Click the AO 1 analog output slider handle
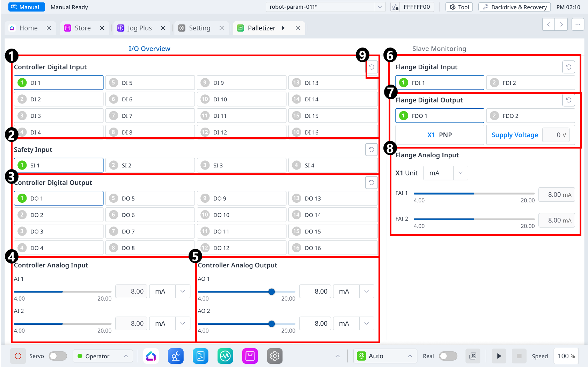This screenshot has width=588, height=367. [x=272, y=292]
